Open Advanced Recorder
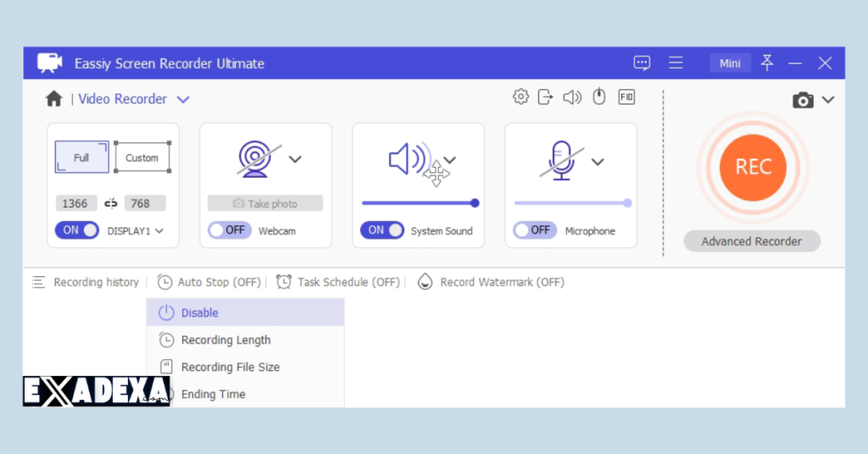The height and width of the screenshot is (454, 868). tap(752, 241)
